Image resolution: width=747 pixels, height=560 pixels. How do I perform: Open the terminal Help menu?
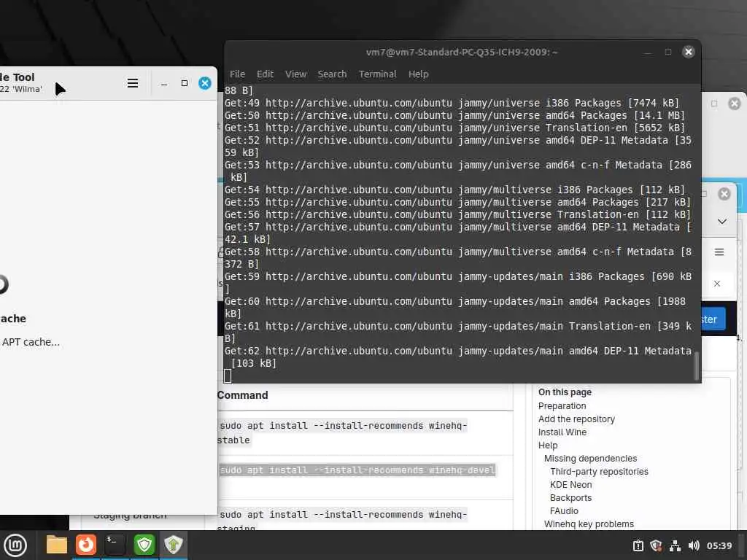click(418, 74)
